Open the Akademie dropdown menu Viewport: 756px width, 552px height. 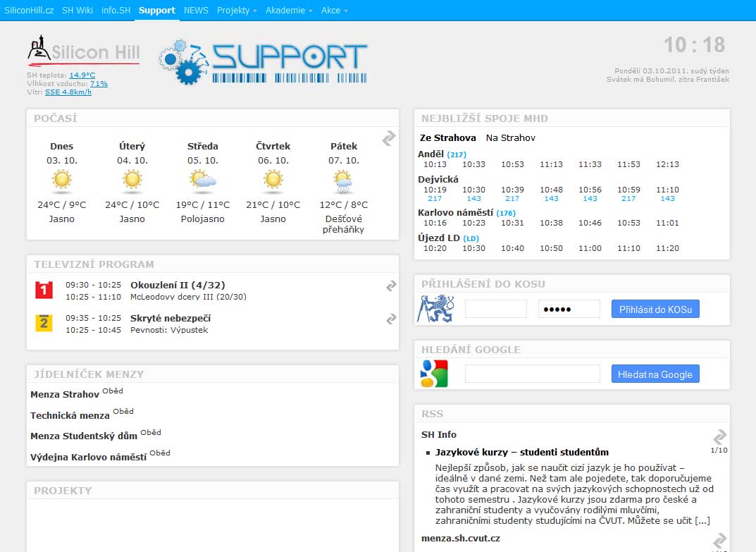click(x=289, y=10)
